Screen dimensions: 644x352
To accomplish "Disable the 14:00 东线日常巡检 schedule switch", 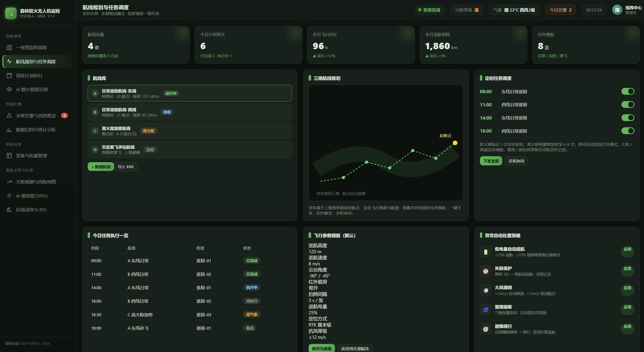I will click(628, 118).
